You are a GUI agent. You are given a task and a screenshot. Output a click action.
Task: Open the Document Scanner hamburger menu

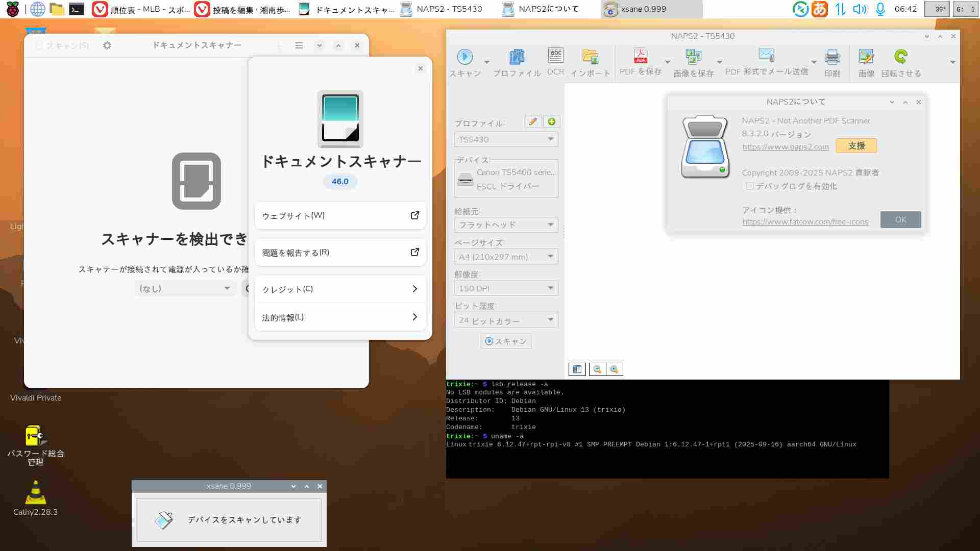299,45
